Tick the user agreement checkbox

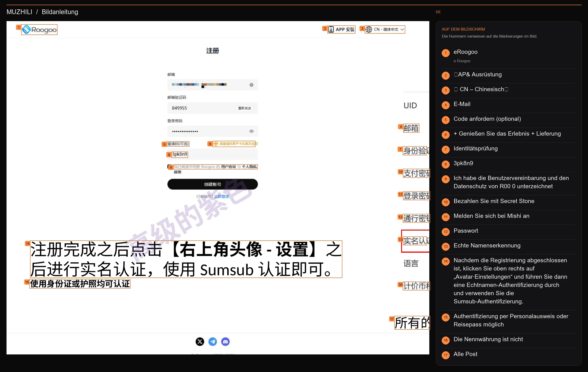tap(169, 167)
